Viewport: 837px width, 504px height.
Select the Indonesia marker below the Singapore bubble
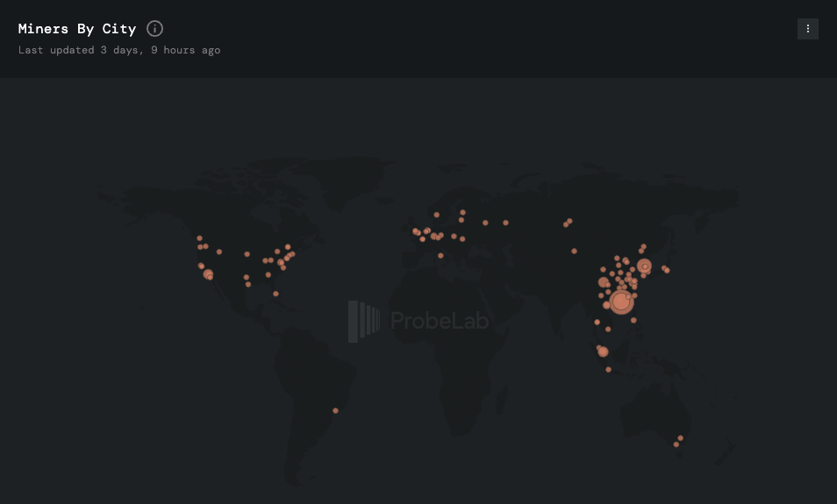[609, 370]
